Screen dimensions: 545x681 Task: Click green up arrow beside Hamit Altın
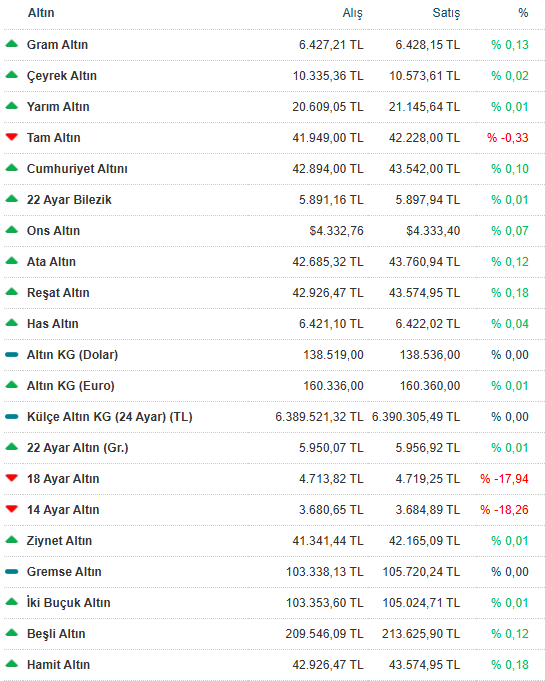point(12,663)
